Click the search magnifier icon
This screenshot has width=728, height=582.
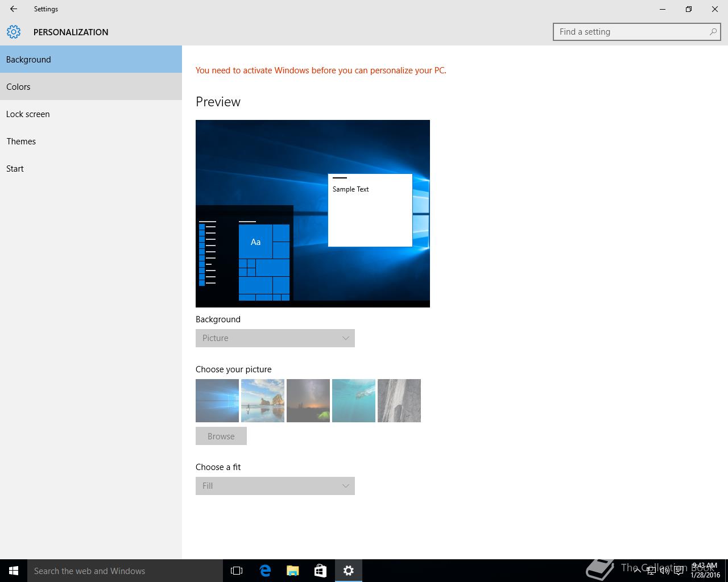tap(713, 32)
